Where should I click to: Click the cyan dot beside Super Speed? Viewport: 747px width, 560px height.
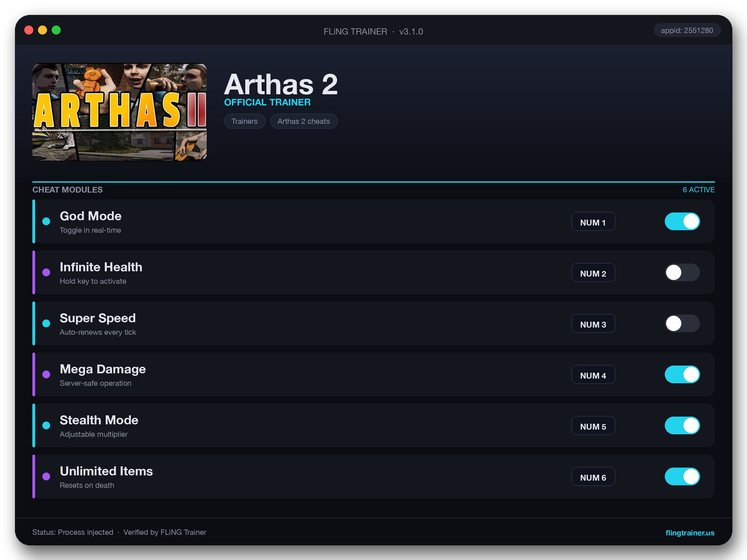coord(46,323)
